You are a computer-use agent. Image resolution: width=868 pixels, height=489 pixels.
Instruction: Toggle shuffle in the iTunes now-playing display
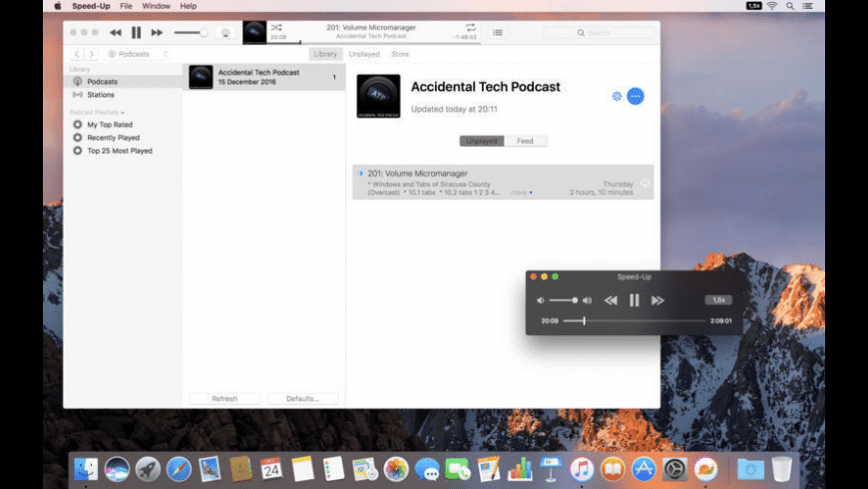coord(276,27)
